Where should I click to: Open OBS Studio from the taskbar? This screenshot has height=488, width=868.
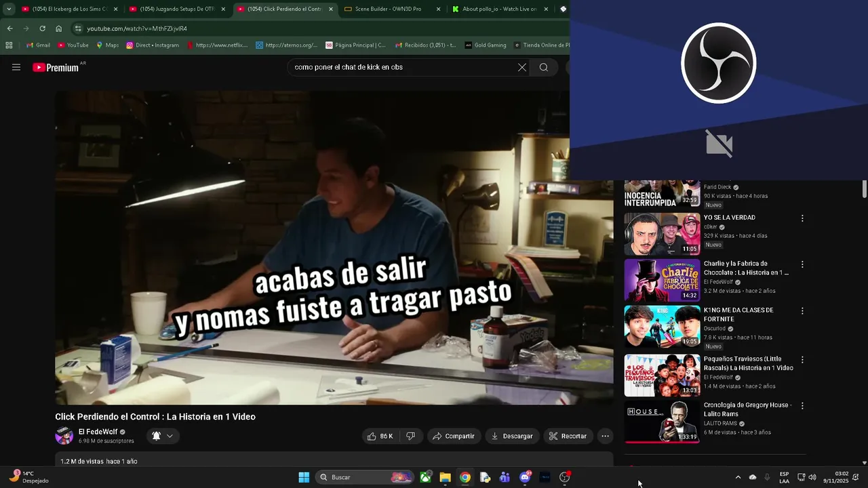(x=564, y=477)
